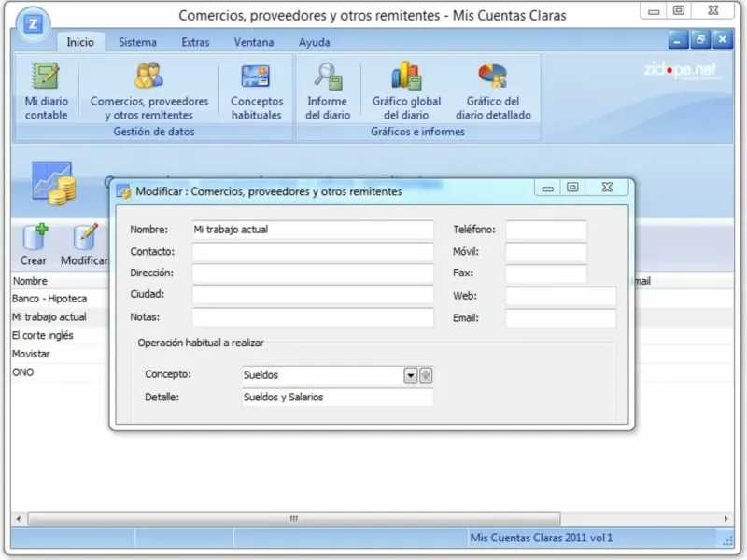Click the add button beside Concepto combo

click(426, 375)
